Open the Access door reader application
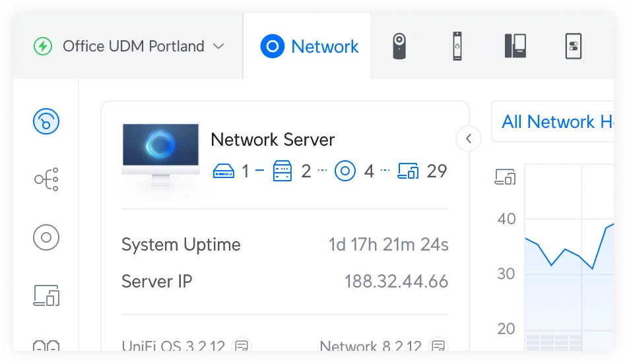The height and width of the screenshot is (364, 627). pyautogui.click(x=457, y=46)
